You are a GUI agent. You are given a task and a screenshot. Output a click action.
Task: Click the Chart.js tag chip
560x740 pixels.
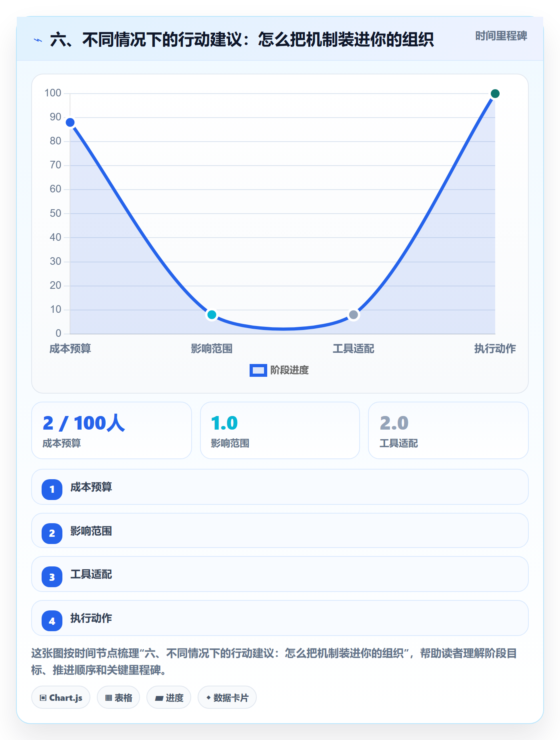click(61, 698)
